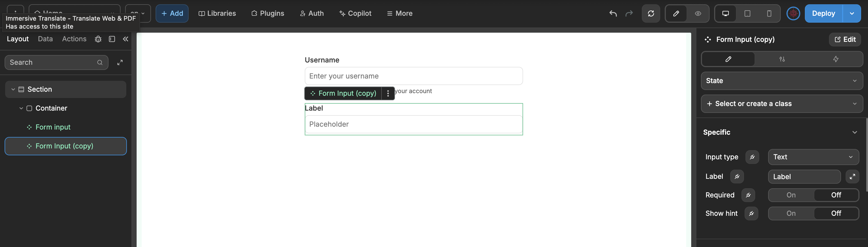This screenshot has width=868, height=247.
Task: Click the Edit button in right panel
Action: point(845,39)
